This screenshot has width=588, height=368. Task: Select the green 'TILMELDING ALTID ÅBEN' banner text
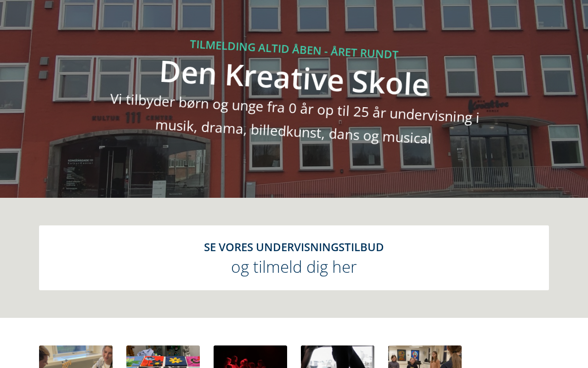pos(294,49)
